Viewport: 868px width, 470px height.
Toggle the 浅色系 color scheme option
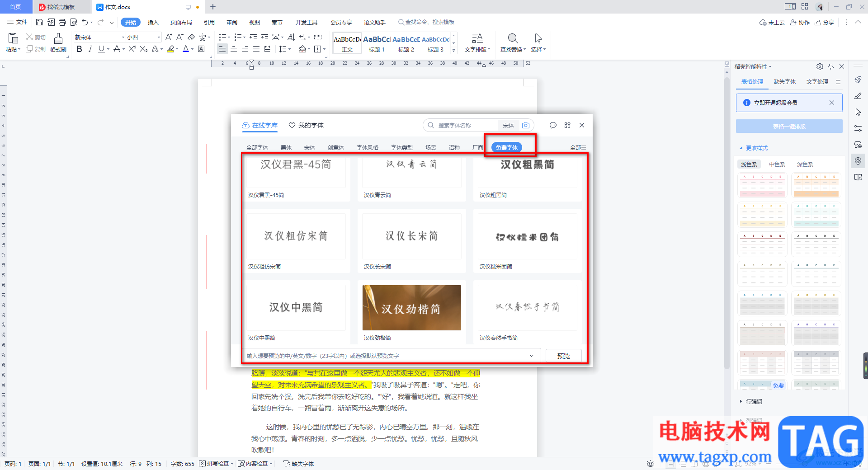(749, 164)
